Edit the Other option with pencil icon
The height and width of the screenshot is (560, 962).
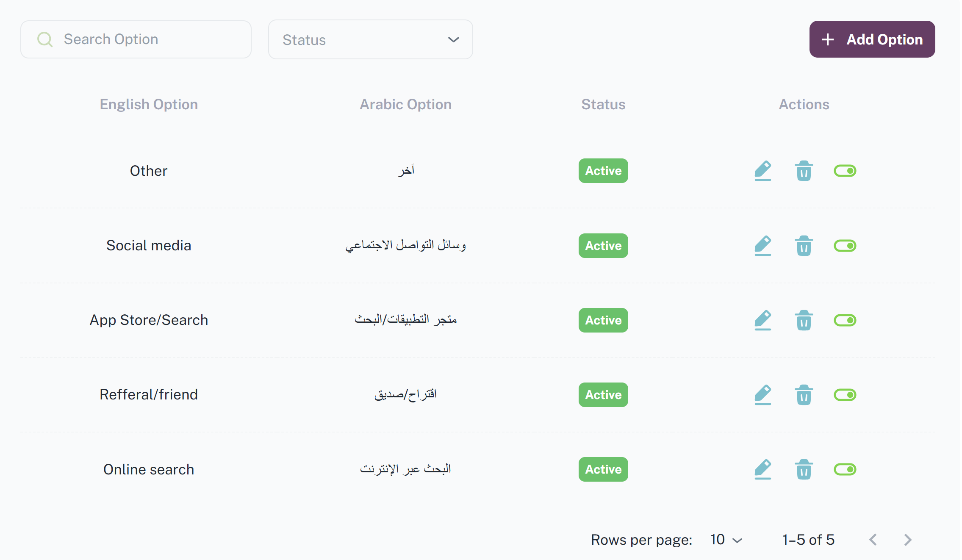[762, 171]
